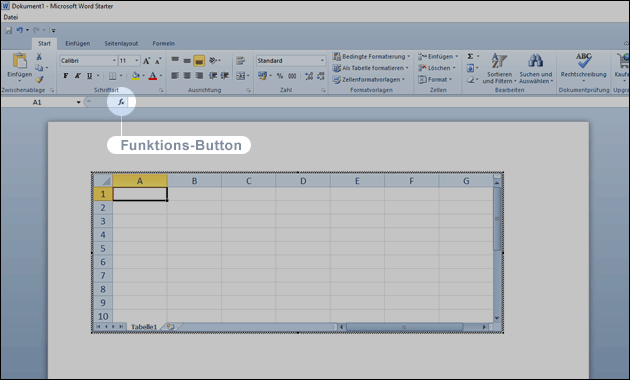
Task: Click the orientation text rotation icon
Action: (x=213, y=60)
